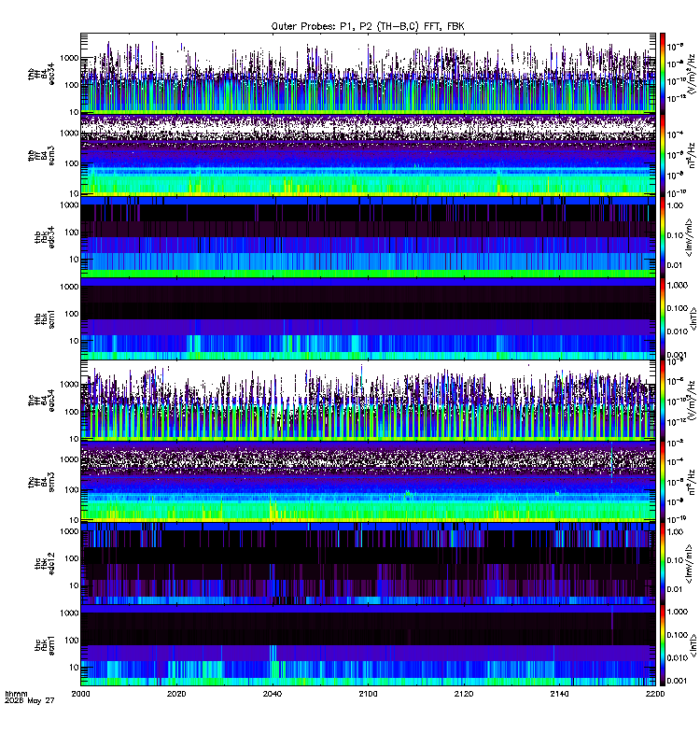Click the 0.010 color scale value of thc fbk scm1
700x747 pixels.
[678, 658]
